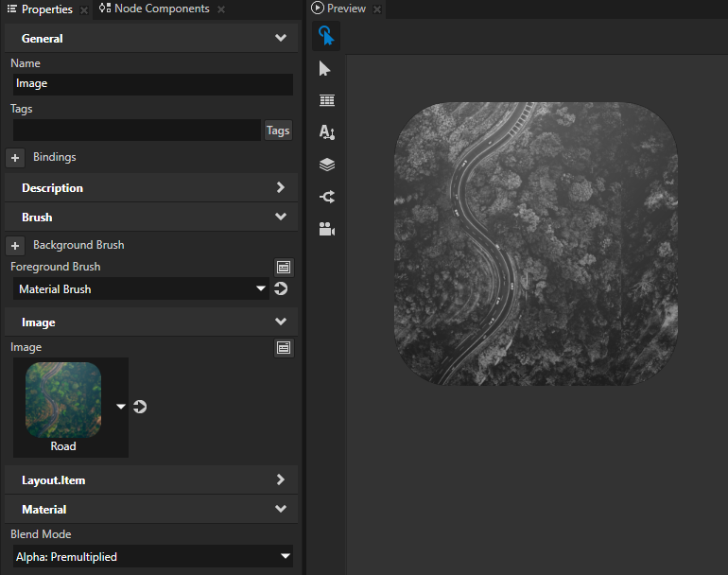The height and width of the screenshot is (575, 728).
Task: Click the video camera icon
Action: click(326, 229)
